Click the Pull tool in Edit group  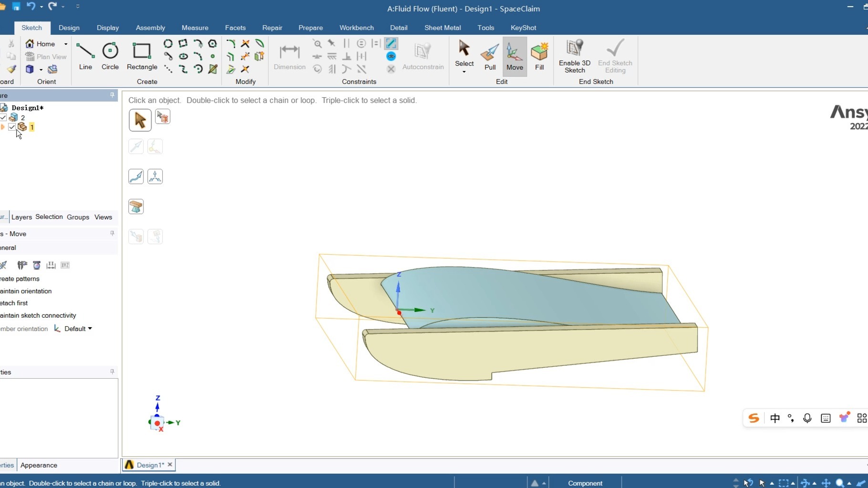pos(490,56)
